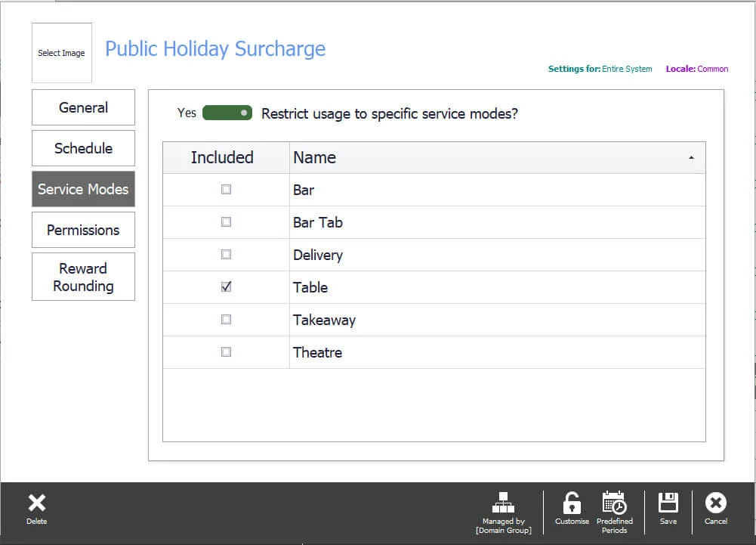Open the Schedule tab

point(83,148)
